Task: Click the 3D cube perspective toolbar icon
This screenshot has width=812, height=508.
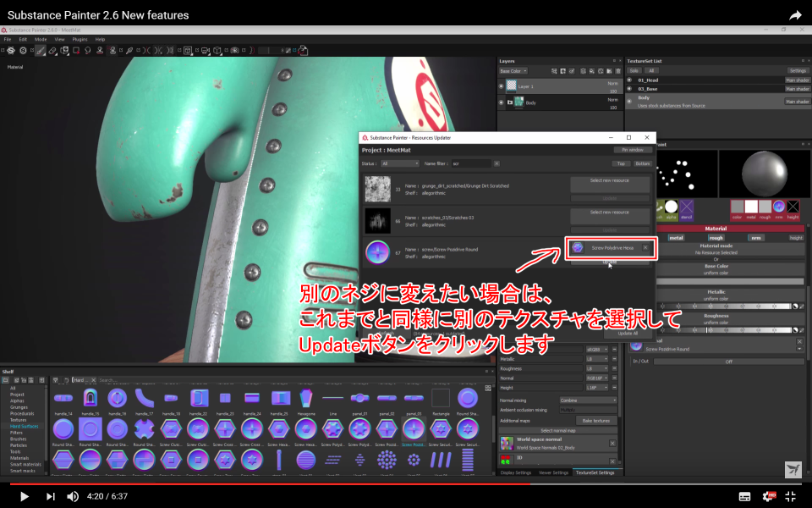Action: tap(217, 50)
